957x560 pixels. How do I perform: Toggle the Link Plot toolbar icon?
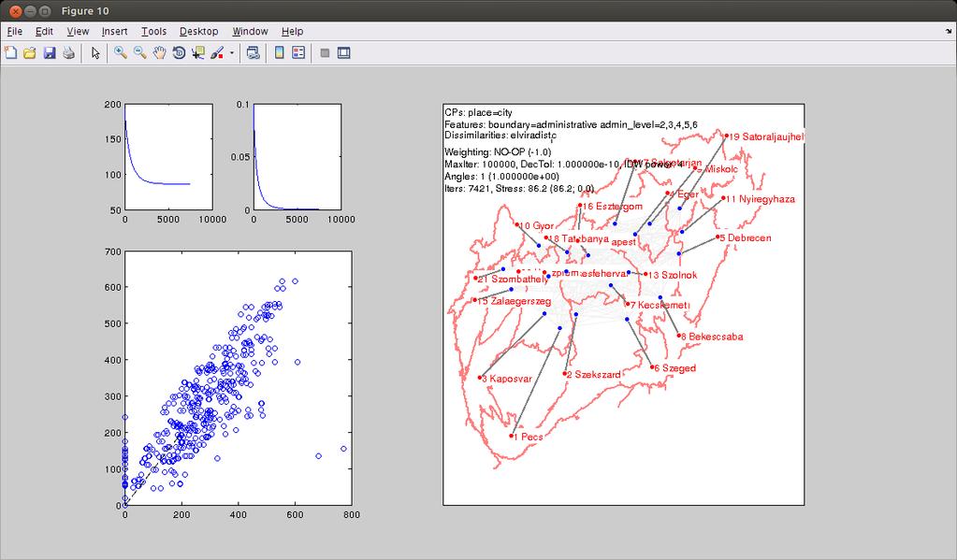tap(253, 53)
